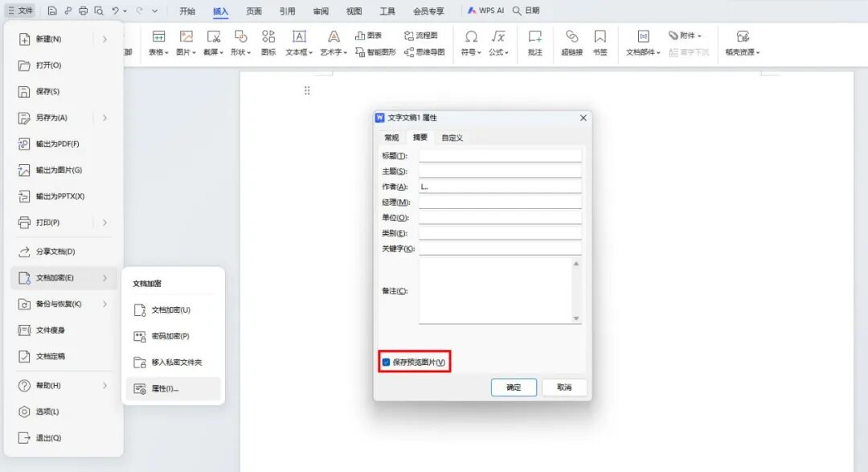Open 稻壳资源 resources
Viewport: 868px width, 472px height.
point(743,43)
